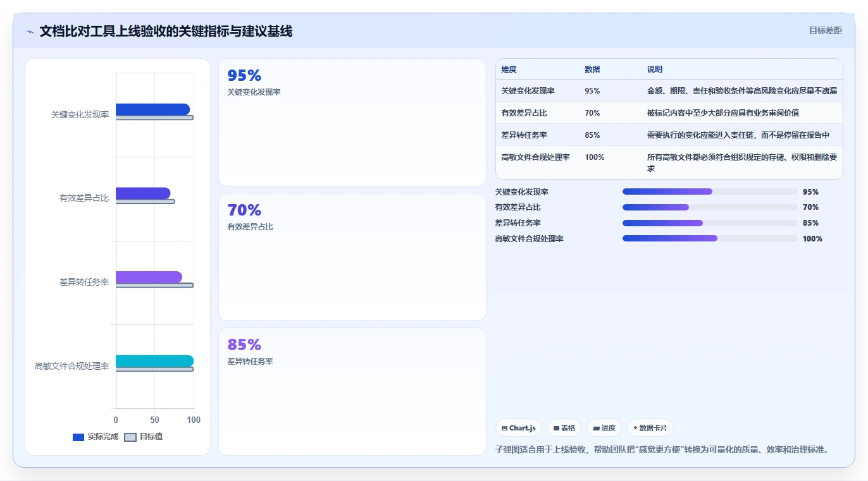Click the 关键变化发现率 label in progress list
Screen dimensions: 868x481
tap(521, 192)
